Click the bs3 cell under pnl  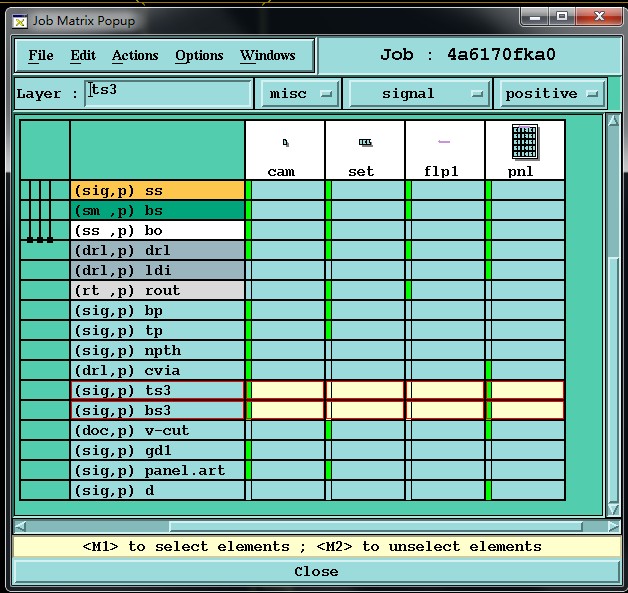pyautogui.click(x=525, y=410)
